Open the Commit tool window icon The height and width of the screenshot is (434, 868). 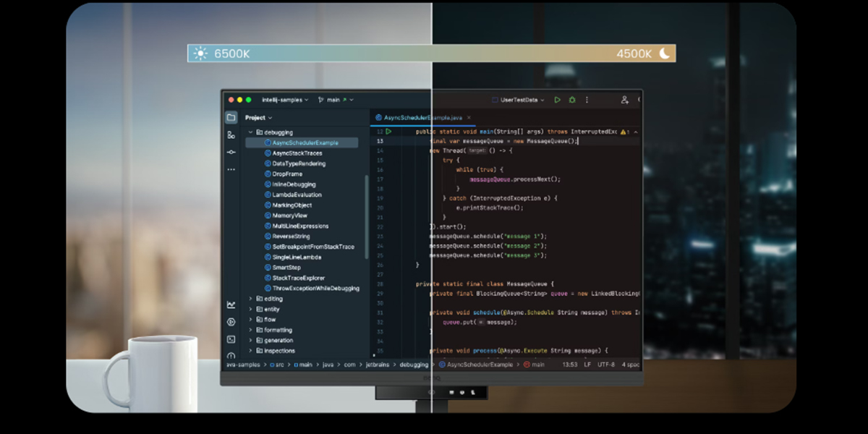[231, 152]
